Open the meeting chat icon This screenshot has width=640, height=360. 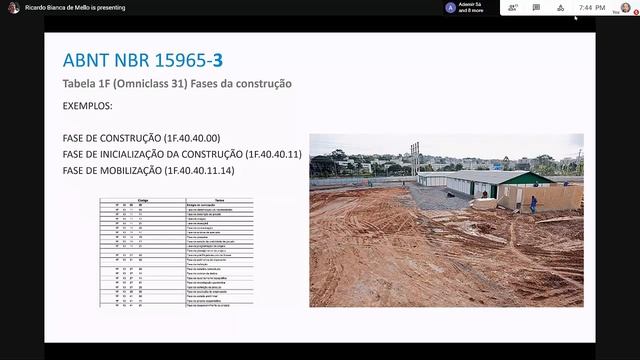pos(536,7)
